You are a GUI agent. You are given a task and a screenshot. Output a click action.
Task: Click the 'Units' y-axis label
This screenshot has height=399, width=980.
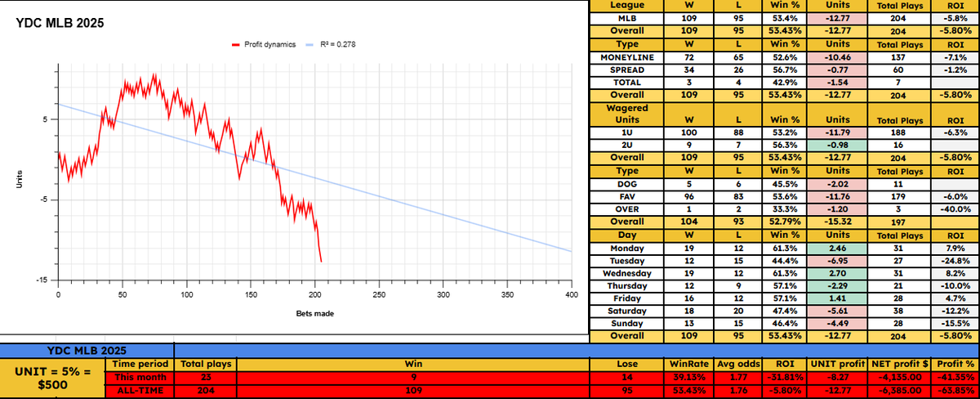point(20,180)
